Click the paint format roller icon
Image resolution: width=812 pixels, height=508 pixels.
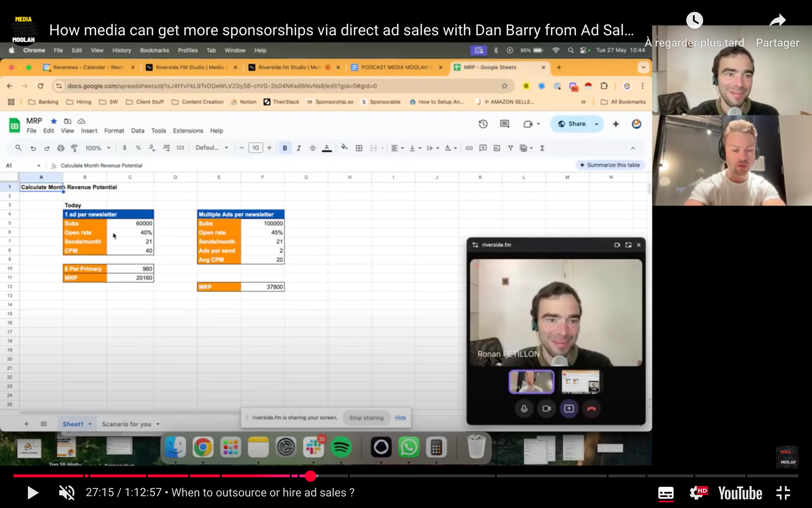tap(74, 148)
